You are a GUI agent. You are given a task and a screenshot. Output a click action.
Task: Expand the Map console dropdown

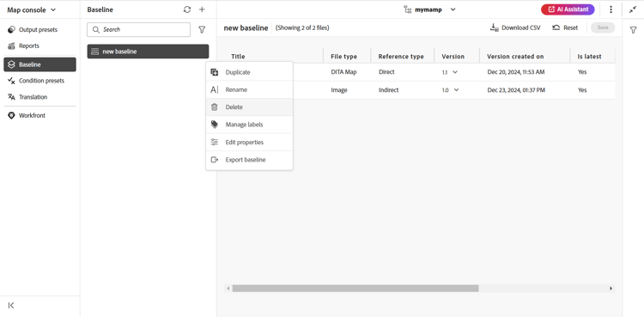pyautogui.click(x=32, y=9)
